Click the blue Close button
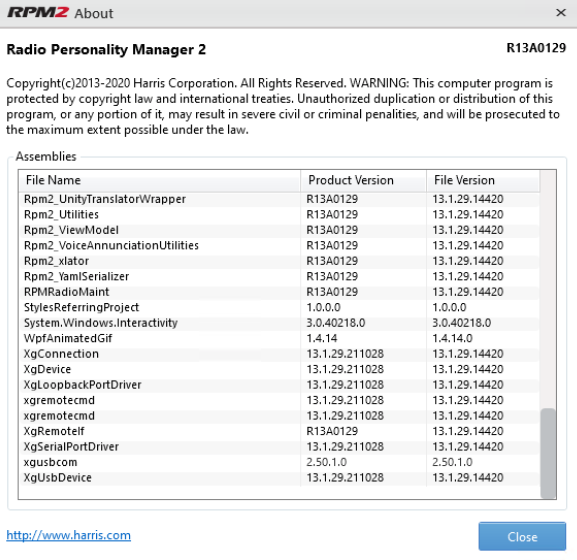The height and width of the screenshot is (560, 577). point(522,536)
